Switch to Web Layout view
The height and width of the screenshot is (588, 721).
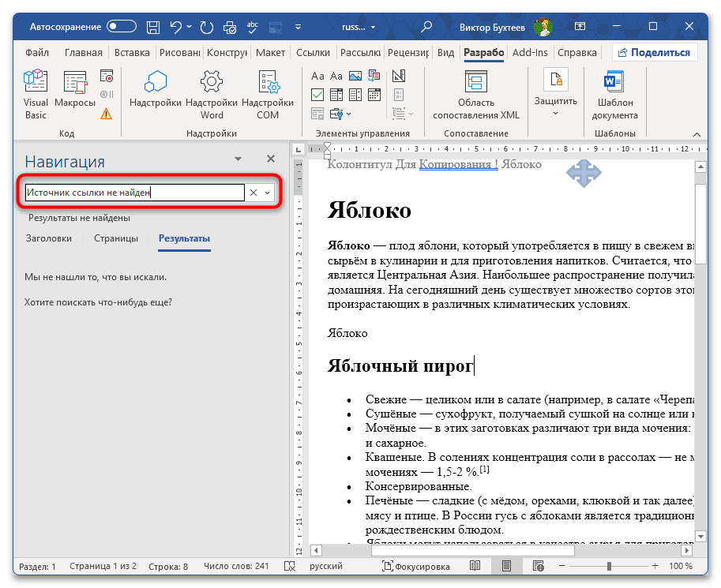[x=538, y=566]
